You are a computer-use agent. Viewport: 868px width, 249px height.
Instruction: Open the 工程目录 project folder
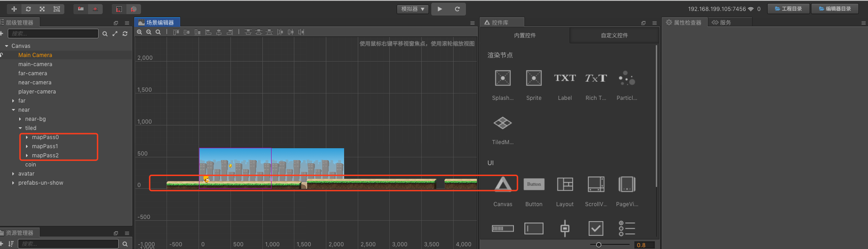(789, 9)
